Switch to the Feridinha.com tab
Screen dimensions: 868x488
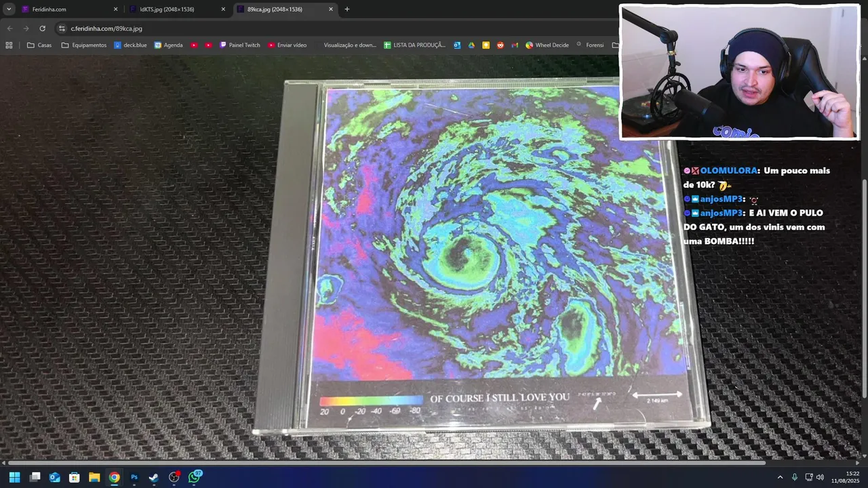point(70,9)
